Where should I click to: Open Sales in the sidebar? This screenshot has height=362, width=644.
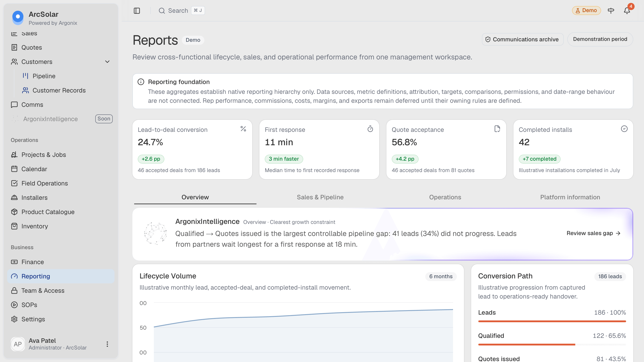(61, 33)
